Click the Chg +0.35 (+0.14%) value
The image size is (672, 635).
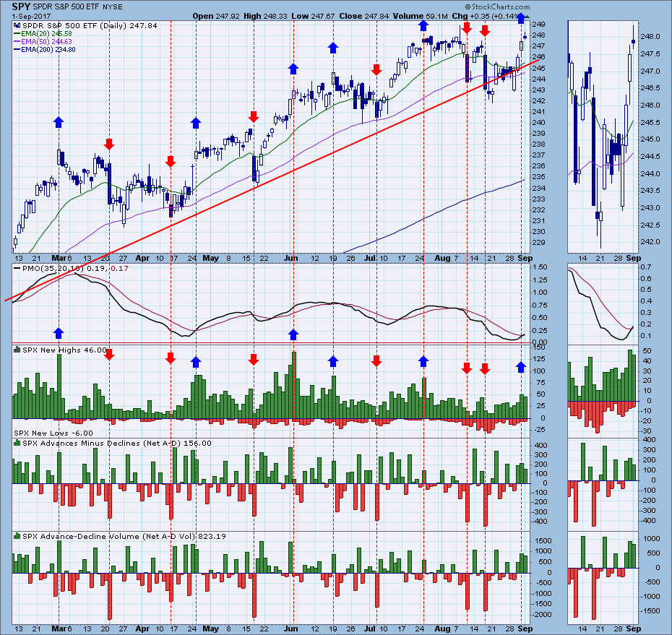point(488,17)
